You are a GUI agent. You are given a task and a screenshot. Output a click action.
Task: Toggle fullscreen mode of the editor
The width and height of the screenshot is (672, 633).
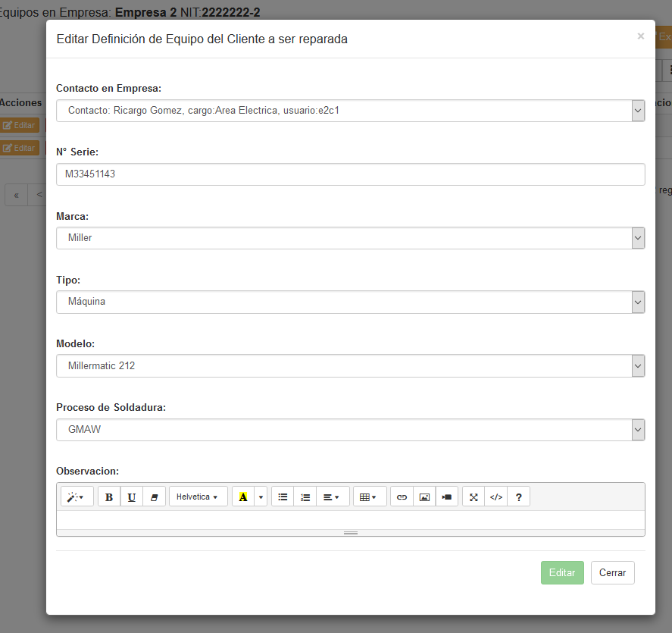tap(474, 497)
